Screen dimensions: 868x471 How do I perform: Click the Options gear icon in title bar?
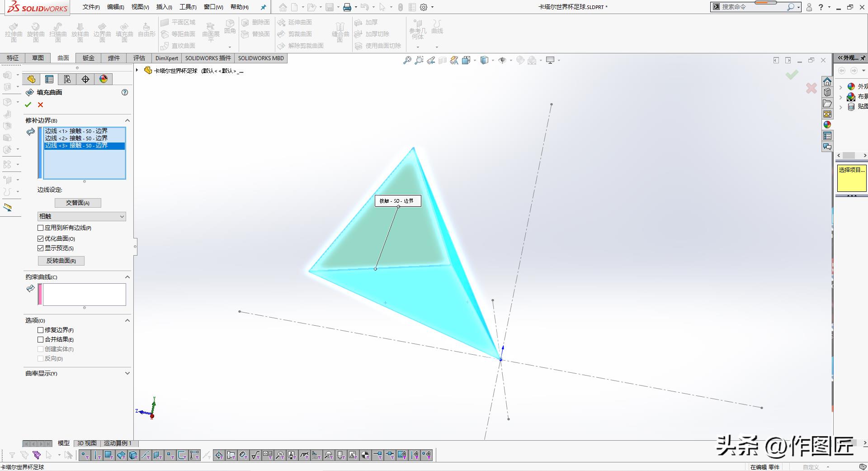click(424, 7)
